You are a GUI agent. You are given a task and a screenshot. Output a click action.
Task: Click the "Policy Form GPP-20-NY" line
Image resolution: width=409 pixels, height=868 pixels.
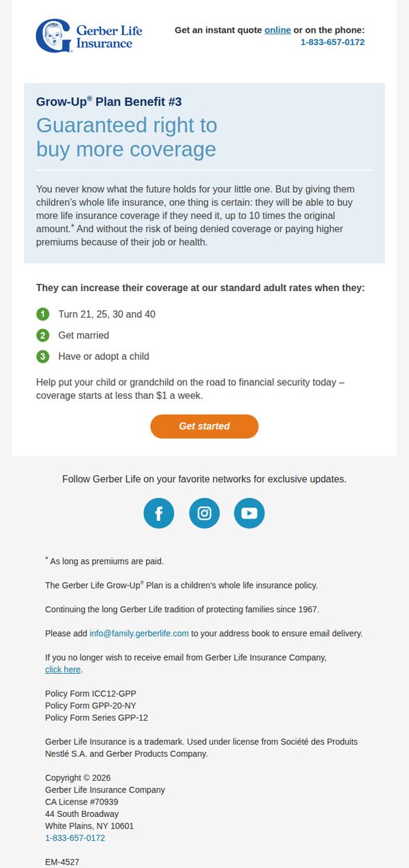tap(86, 706)
